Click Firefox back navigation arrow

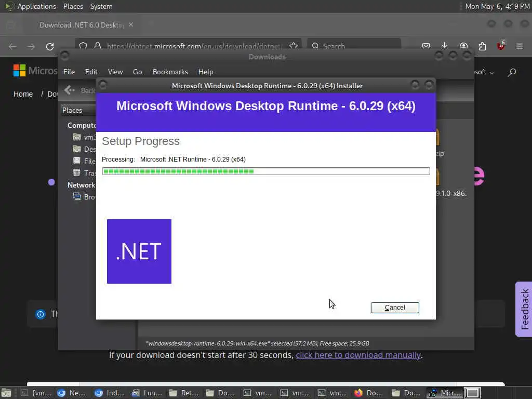[12, 46]
